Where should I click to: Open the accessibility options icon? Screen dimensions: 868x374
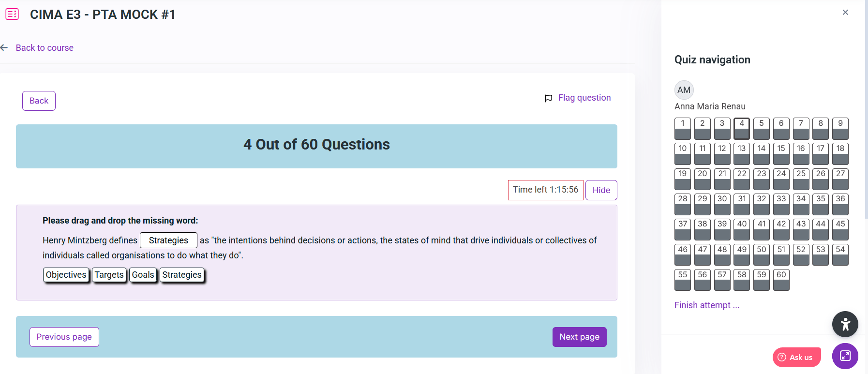click(x=845, y=324)
